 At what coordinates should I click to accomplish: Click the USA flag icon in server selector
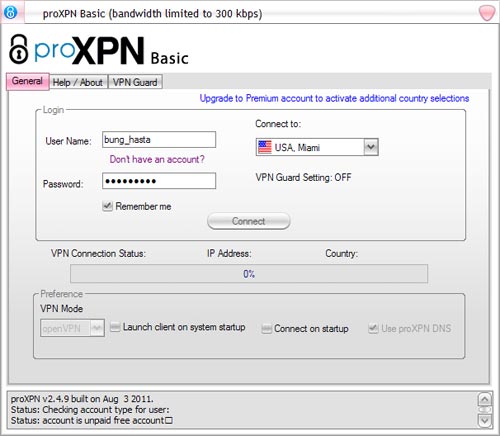pyautogui.click(x=265, y=147)
